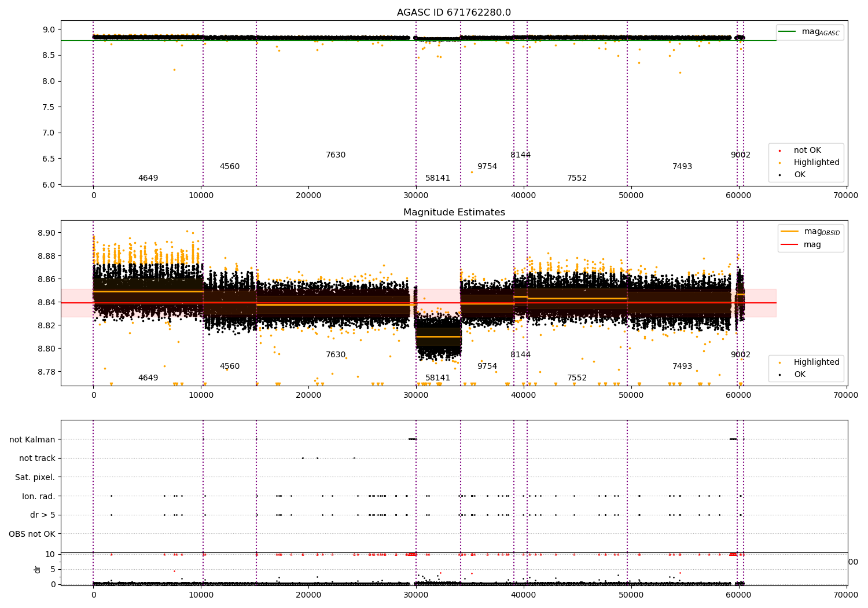Click OBSID label 8144 in top plot
The image size is (868, 608).
pos(521,155)
